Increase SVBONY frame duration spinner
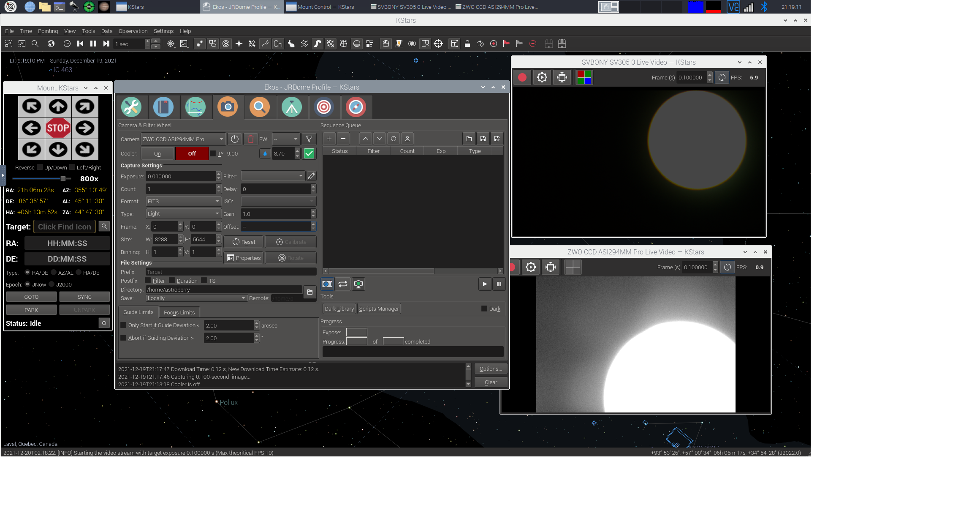 click(710, 75)
